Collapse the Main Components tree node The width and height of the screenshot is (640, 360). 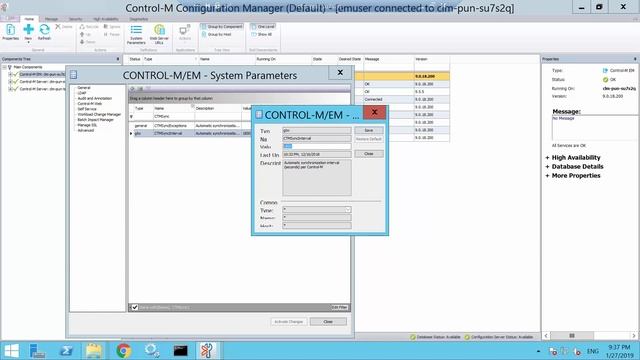[x=4, y=67]
